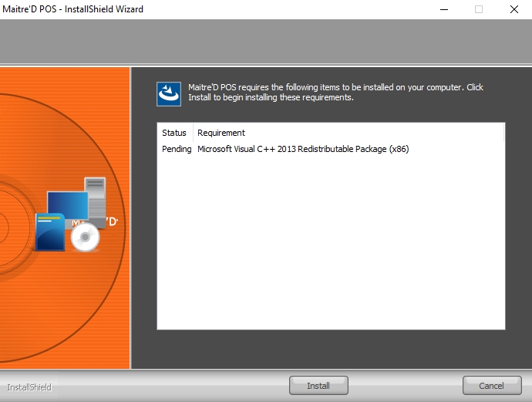Click the Requirement column header

pos(221,133)
